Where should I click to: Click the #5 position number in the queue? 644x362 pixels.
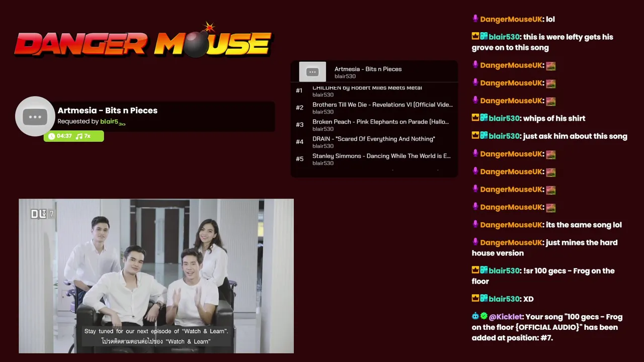tap(299, 159)
